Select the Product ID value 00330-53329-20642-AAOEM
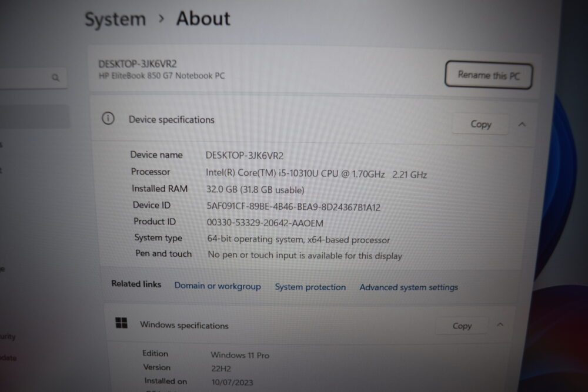 tap(265, 223)
